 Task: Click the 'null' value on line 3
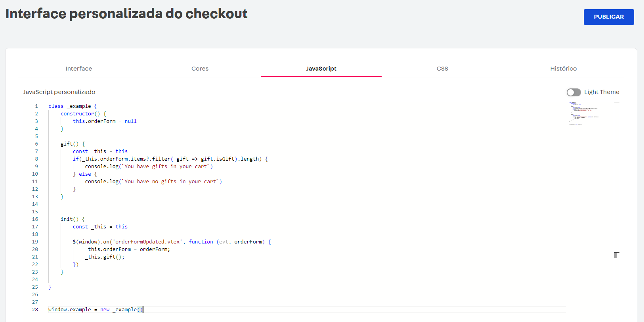click(130, 121)
